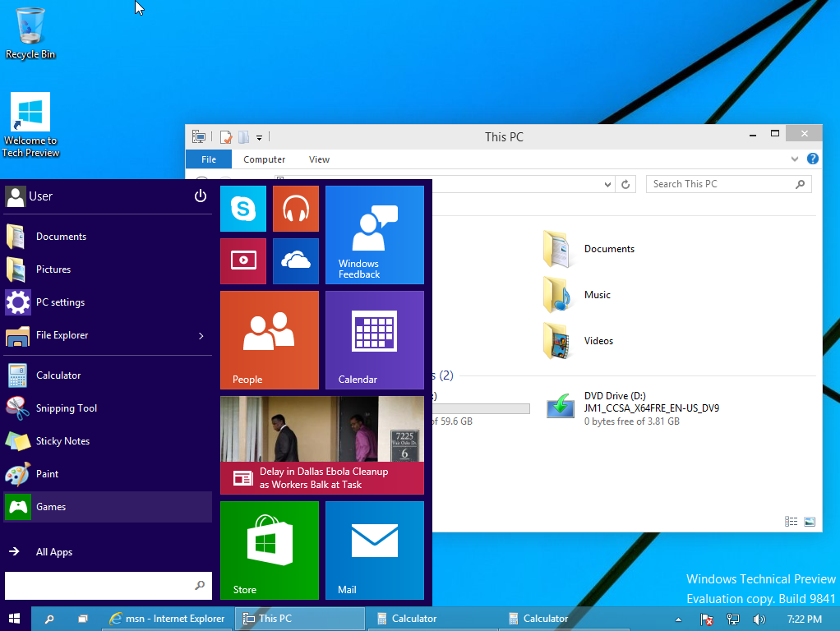Switch to details view icon

[x=792, y=521]
